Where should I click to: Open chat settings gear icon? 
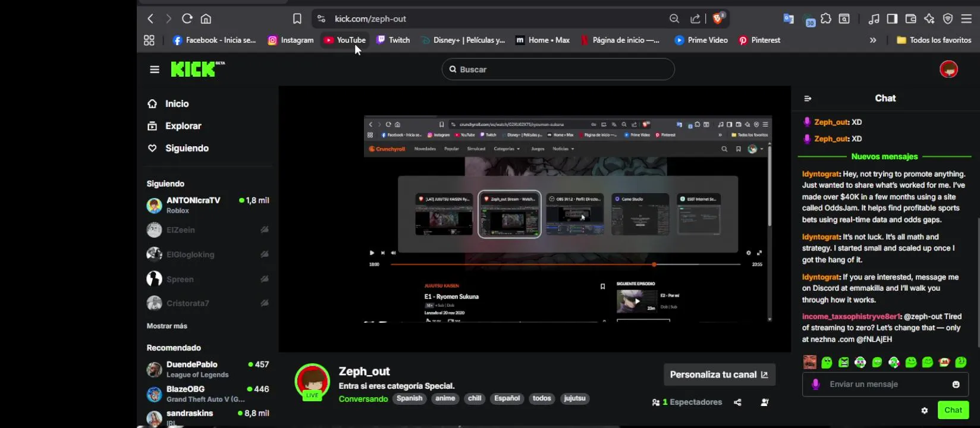click(924, 410)
